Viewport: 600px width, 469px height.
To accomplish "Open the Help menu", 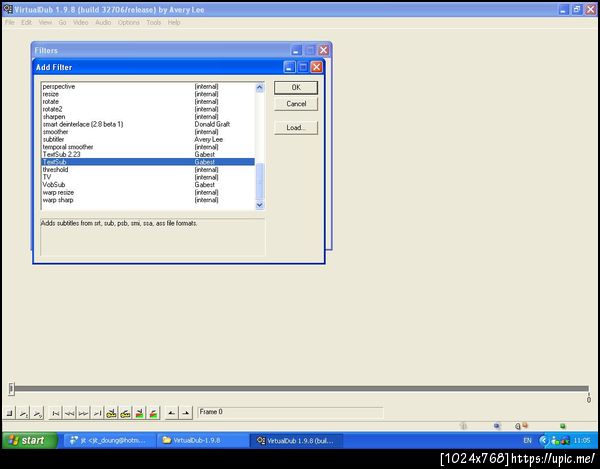I will point(174,23).
